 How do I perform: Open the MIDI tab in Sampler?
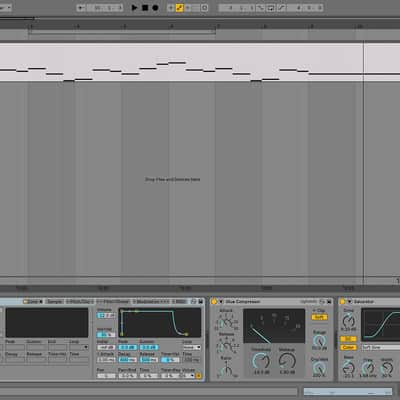point(180,302)
